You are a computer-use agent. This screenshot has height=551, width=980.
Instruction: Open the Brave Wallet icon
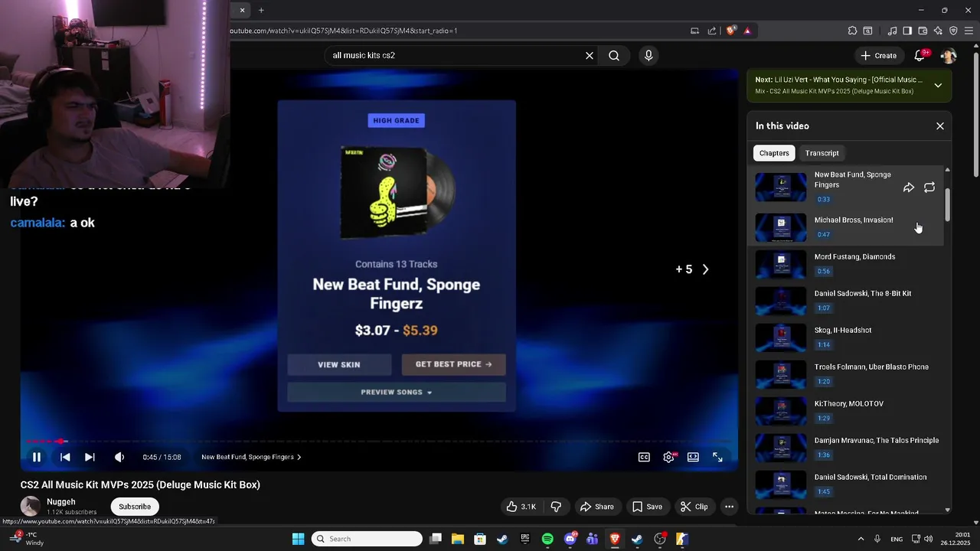point(923,31)
